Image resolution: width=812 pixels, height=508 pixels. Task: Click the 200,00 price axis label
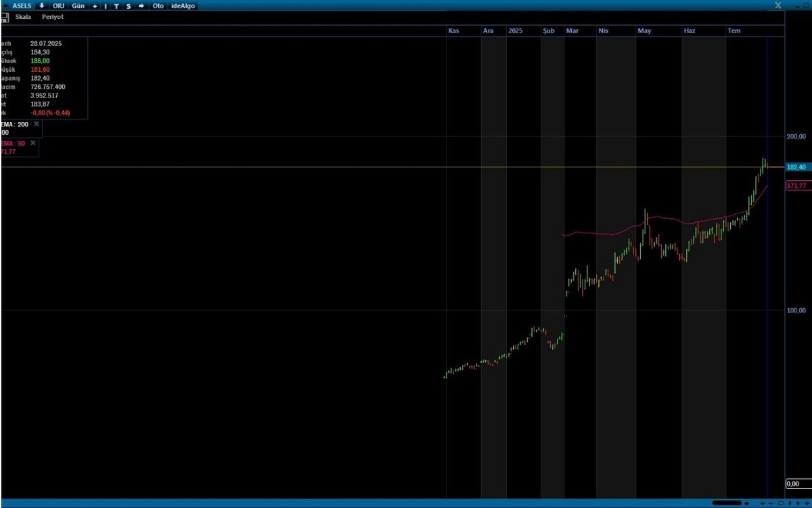click(796, 137)
